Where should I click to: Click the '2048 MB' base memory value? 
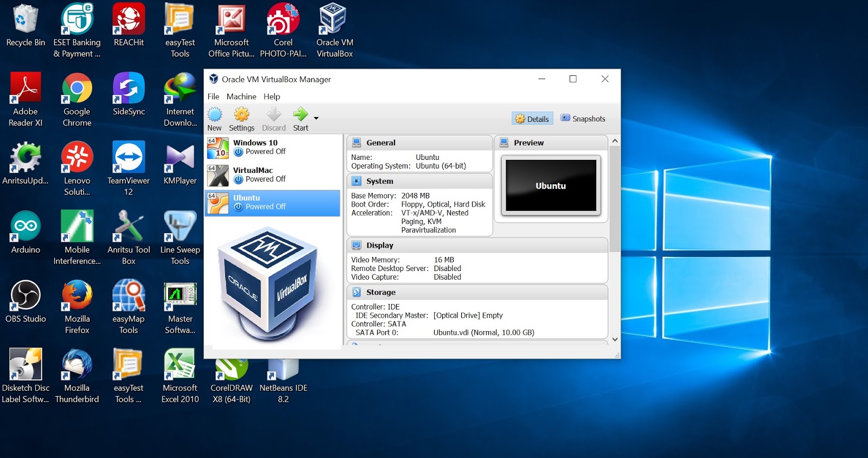[x=416, y=196]
